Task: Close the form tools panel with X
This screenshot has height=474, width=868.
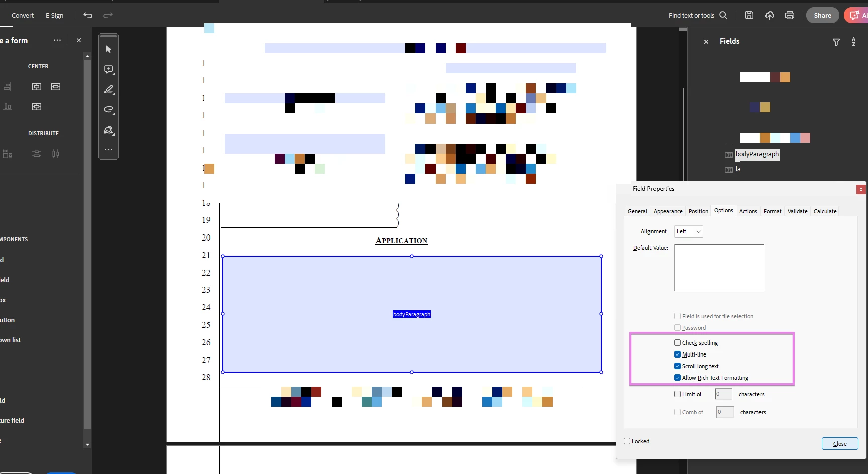Action: click(79, 40)
